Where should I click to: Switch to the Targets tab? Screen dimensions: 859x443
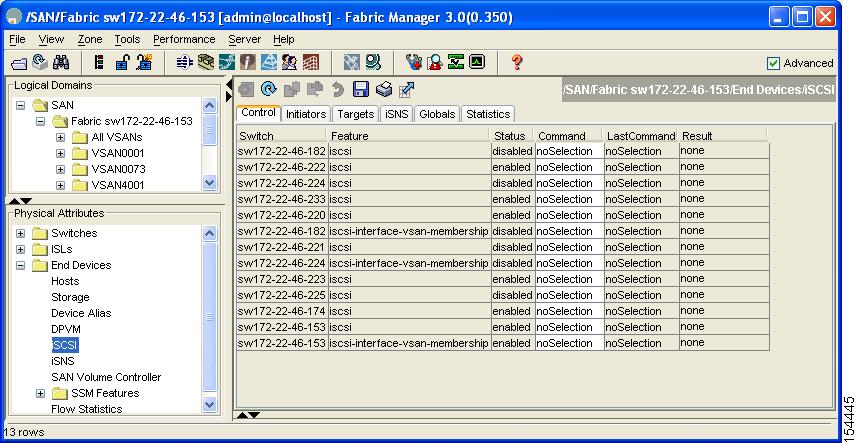coord(356,114)
